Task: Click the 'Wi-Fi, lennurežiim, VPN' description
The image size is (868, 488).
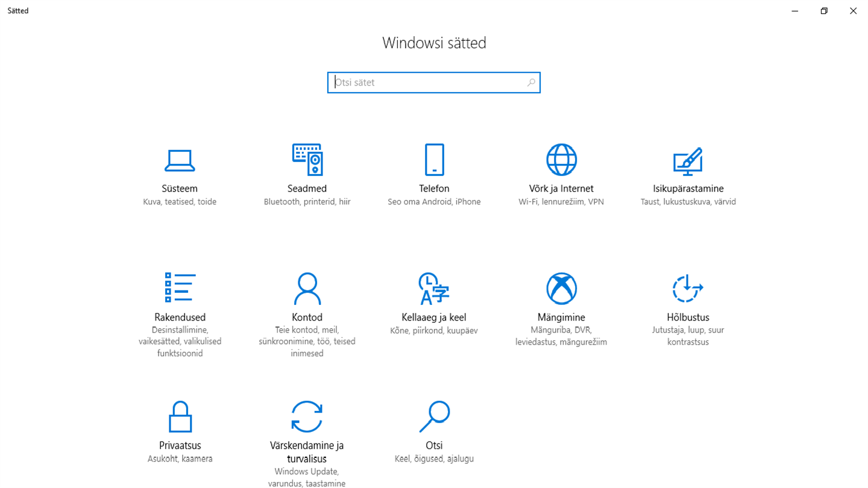Action: pos(561,202)
